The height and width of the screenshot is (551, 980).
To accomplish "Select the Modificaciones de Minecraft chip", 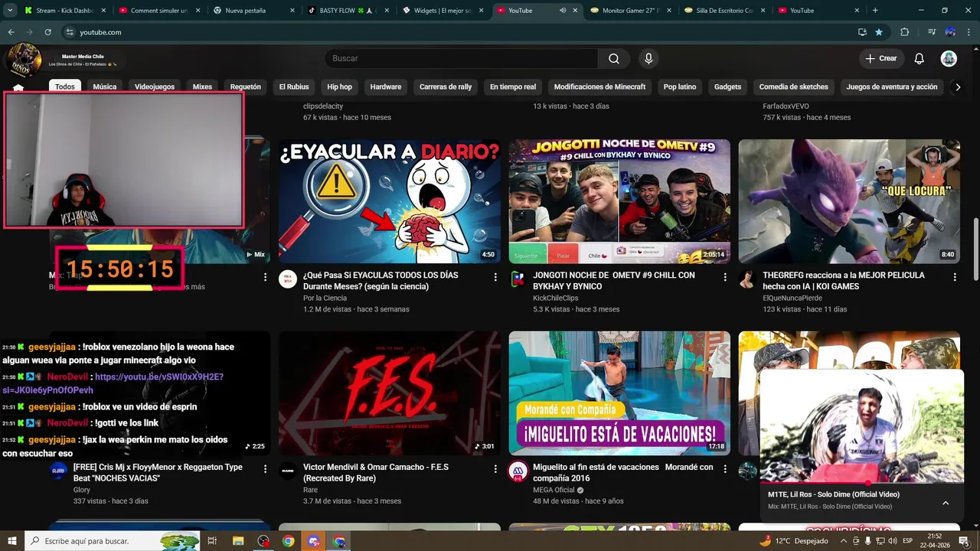I will click(599, 86).
